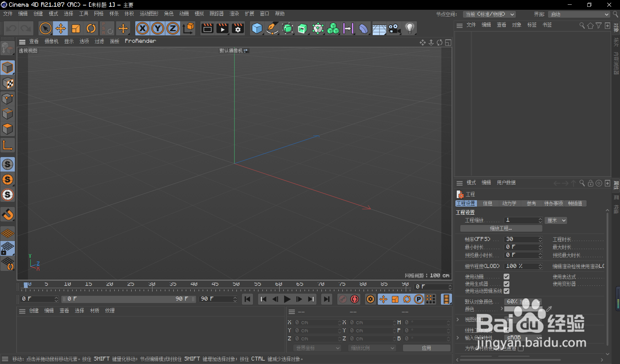
Task: Add a Camera object
Action: (394, 29)
